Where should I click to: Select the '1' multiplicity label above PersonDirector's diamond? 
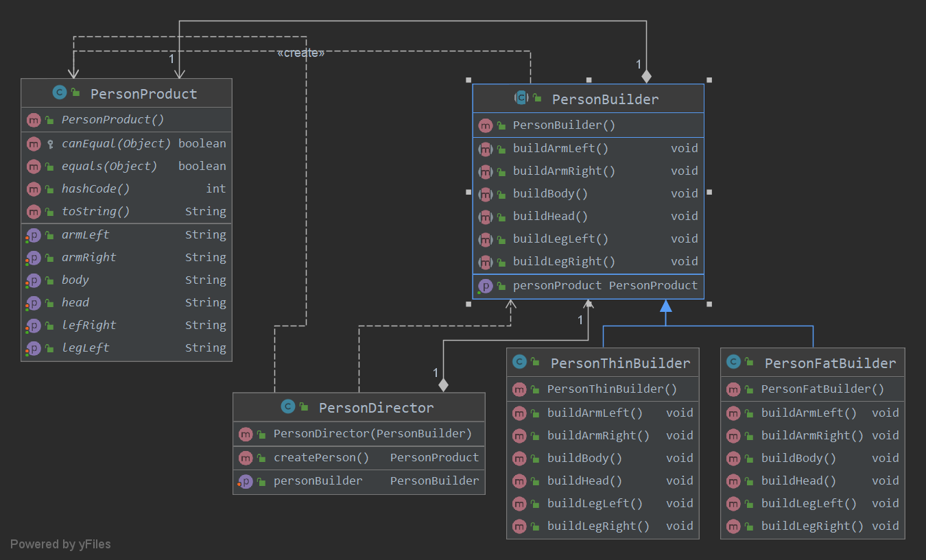click(x=435, y=373)
